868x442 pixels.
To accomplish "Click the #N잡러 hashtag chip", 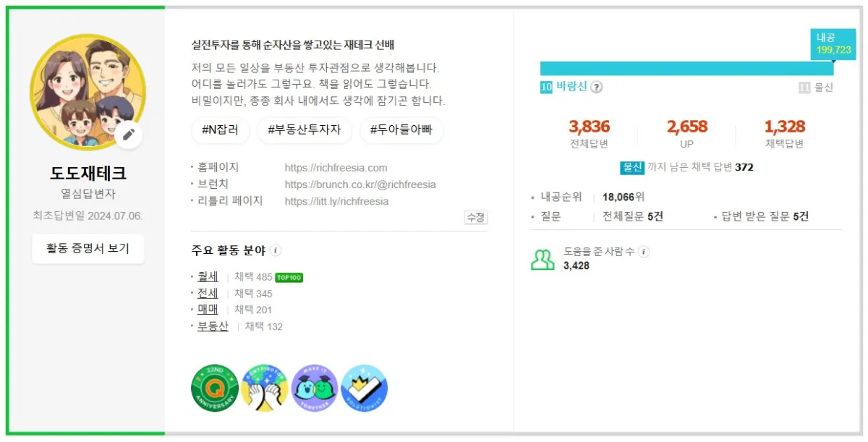I will point(220,130).
